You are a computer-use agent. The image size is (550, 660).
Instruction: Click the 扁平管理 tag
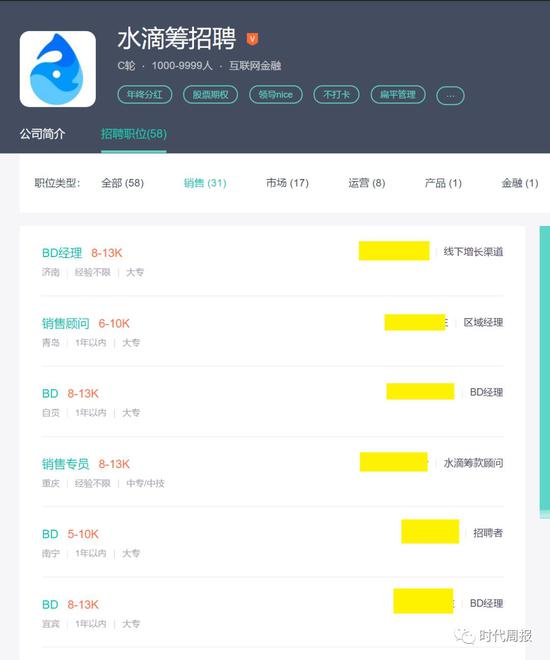(x=398, y=95)
